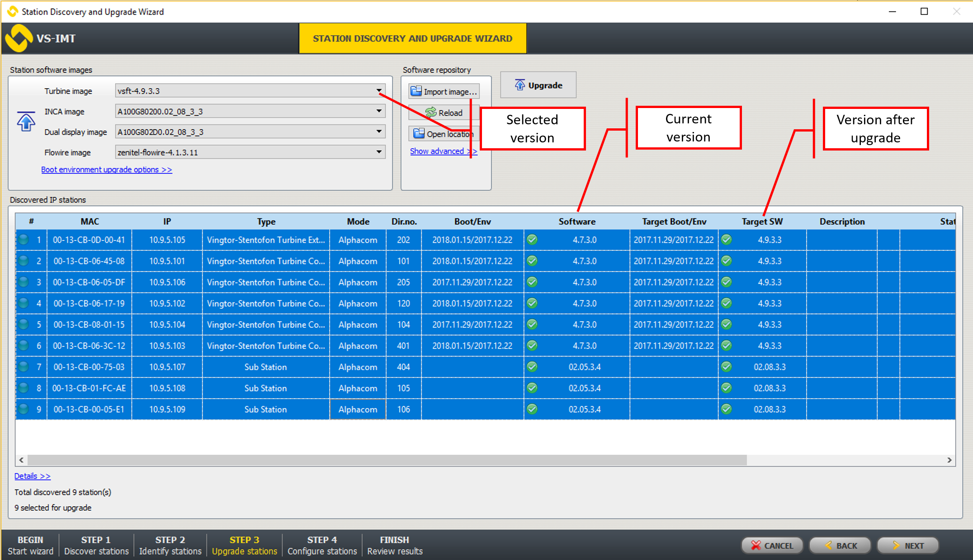
Task: Click the VS-IMT logo icon
Action: 19,38
